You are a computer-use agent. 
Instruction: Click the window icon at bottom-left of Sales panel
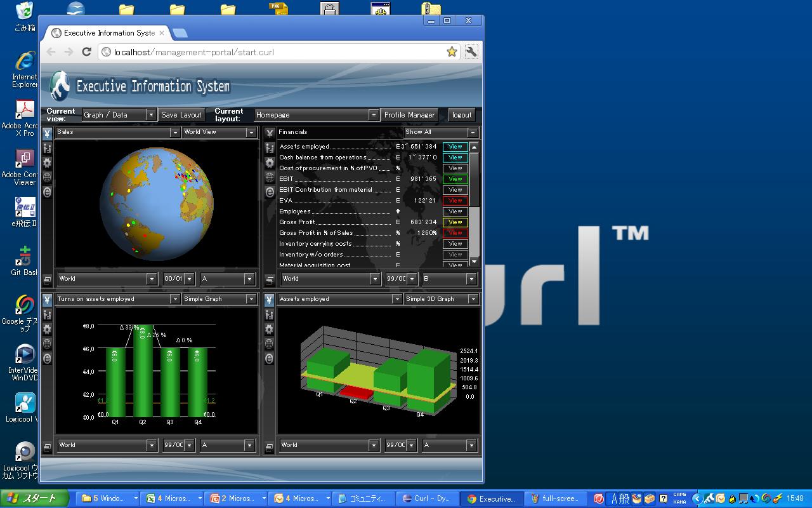tap(47, 279)
